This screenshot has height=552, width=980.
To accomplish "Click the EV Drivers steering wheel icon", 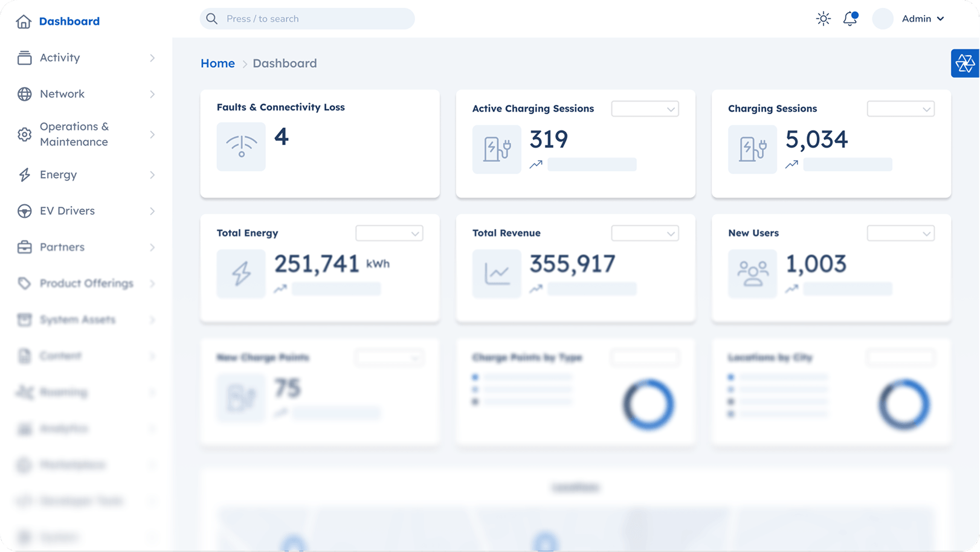I will [24, 211].
